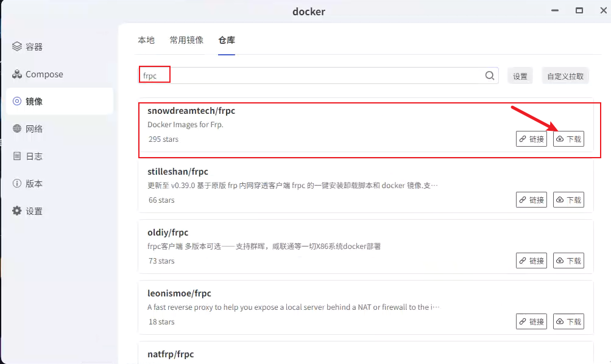Switch to the 本地 local tab
This screenshot has width=611, height=364.
click(x=146, y=40)
